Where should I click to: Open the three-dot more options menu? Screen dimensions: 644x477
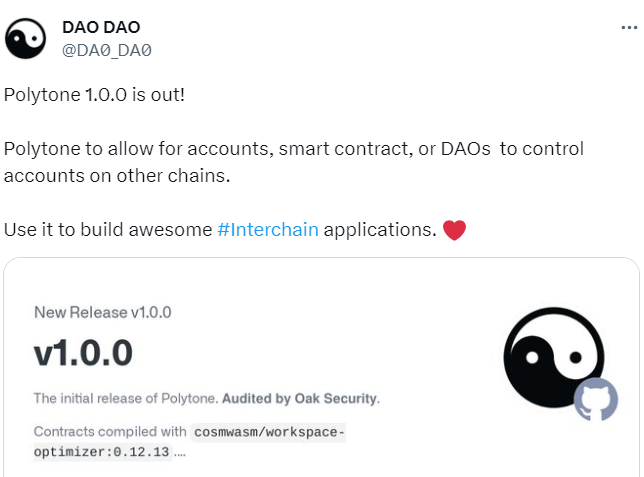pyautogui.click(x=629, y=28)
